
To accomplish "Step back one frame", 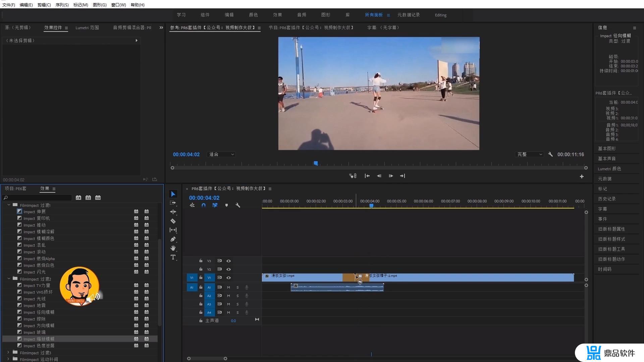I will (379, 176).
